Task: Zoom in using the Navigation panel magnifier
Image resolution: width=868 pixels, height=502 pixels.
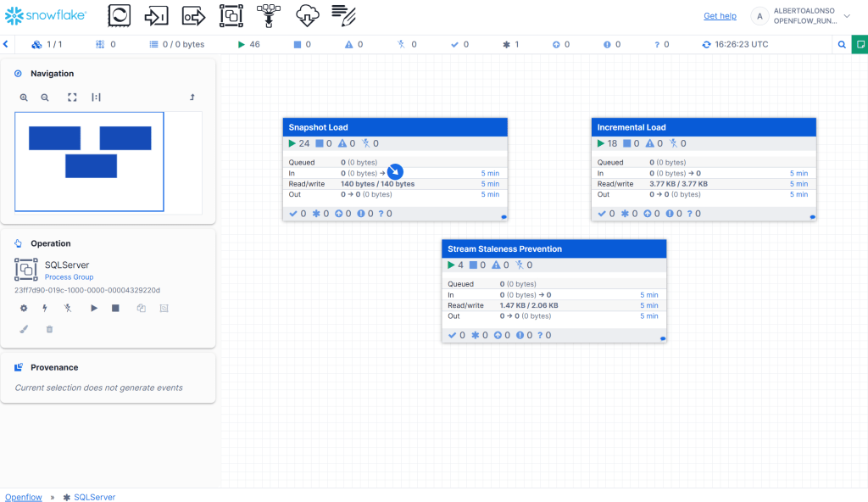Action: [x=25, y=98]
